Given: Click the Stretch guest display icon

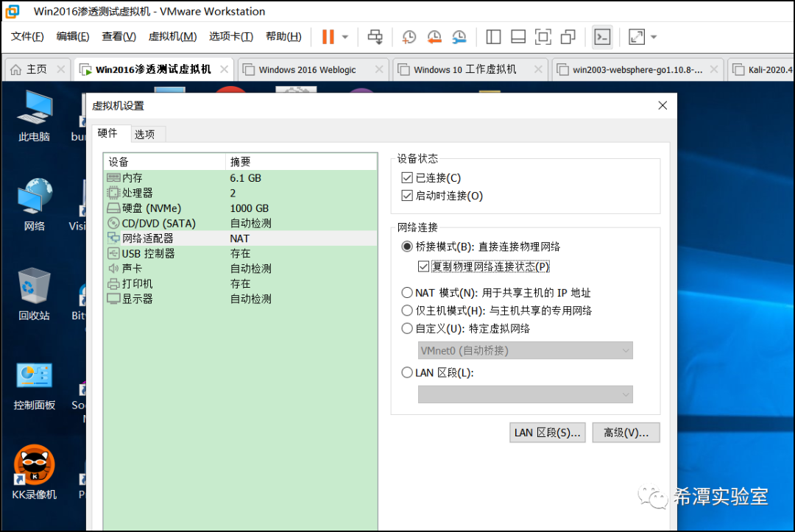Looking at the screenshot, I should tap(636, 37).
